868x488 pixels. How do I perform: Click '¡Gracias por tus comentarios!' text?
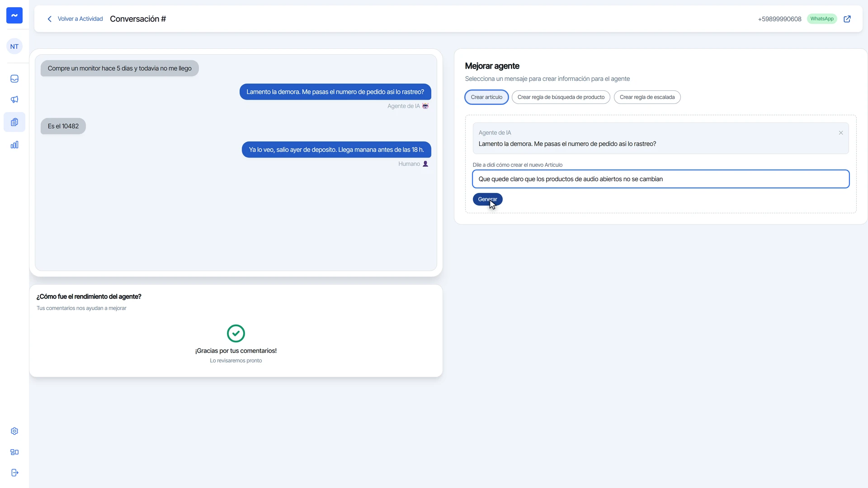[236, 351]
